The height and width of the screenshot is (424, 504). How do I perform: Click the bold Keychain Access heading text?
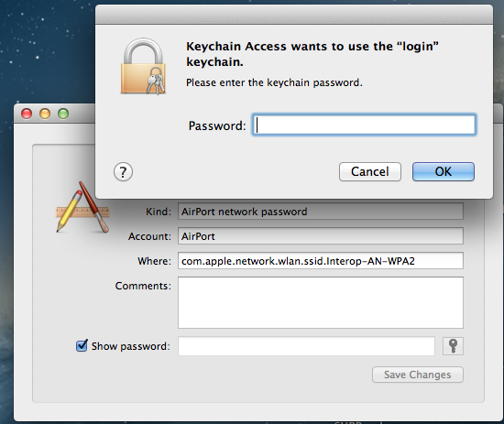pos(312,54)
